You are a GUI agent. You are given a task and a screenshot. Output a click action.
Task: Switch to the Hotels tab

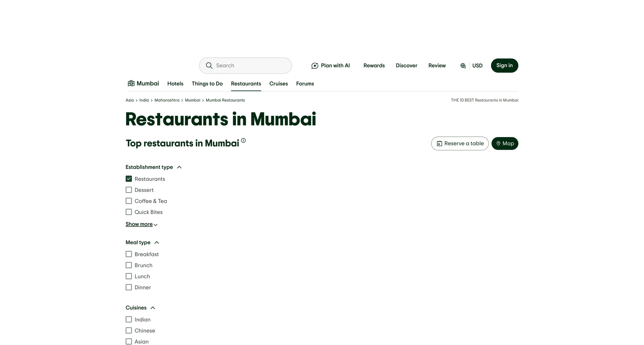[175, 83]
